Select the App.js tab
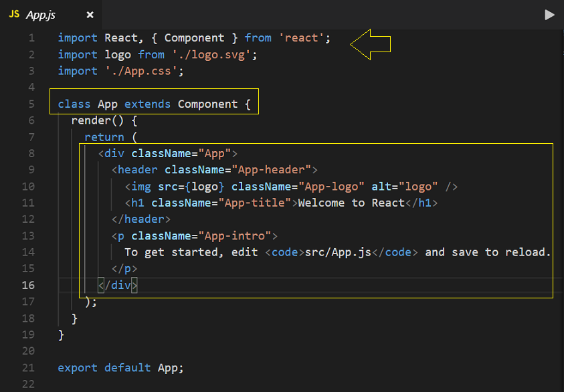This screenshot has width=564, height=392. coord(51,15)
